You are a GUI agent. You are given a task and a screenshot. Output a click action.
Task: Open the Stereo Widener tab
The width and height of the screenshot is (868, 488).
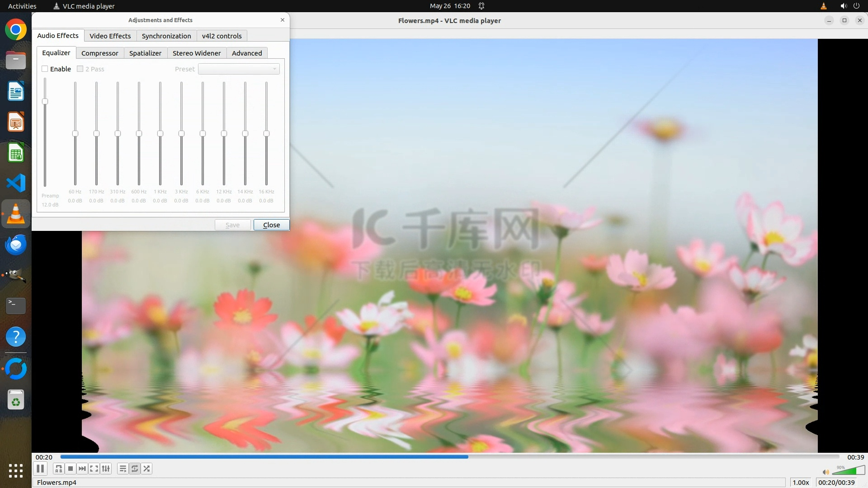pyautogui.click(x=196, y=53)
